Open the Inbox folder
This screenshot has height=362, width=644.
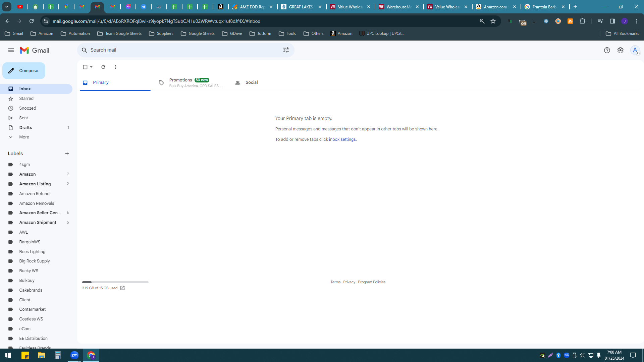click(x=36, y=89)
